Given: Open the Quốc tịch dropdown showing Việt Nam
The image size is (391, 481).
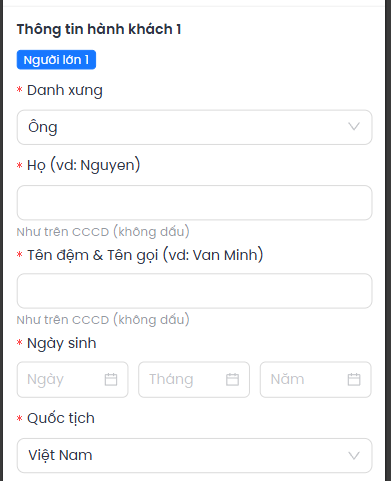Looking at the screenshot, I should 194,455.
